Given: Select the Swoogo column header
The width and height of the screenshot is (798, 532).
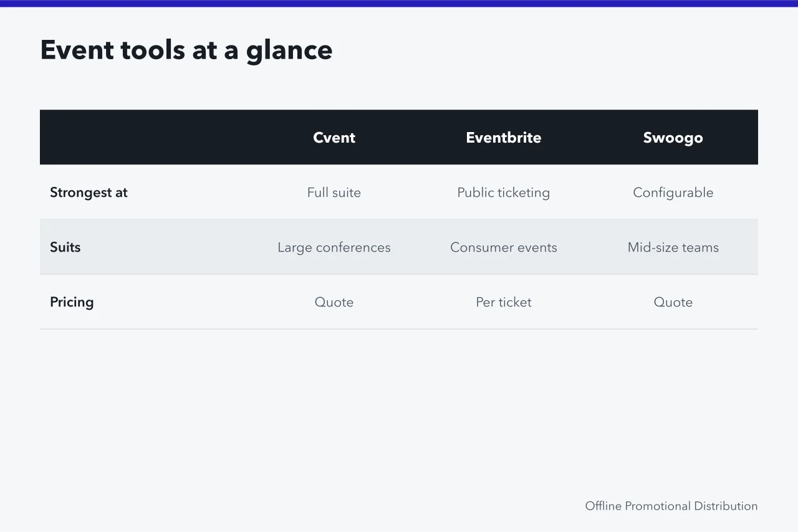Looking at the screenshot, I should pos(673,138).
